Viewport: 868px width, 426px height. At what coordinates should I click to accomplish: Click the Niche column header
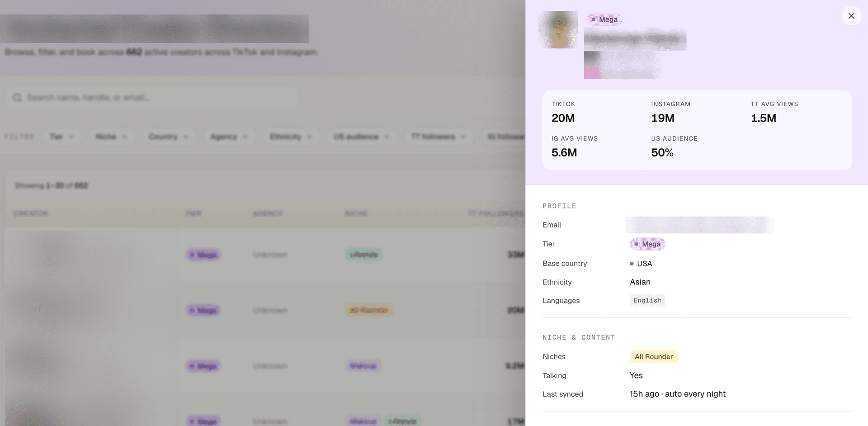[x=356, y=213]
